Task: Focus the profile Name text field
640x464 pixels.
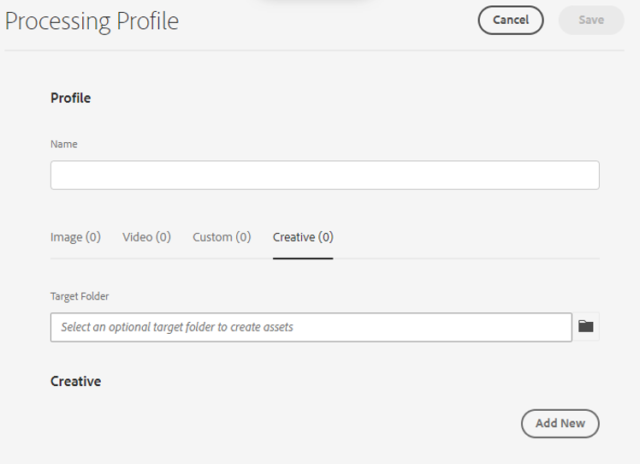Action: 325,175
